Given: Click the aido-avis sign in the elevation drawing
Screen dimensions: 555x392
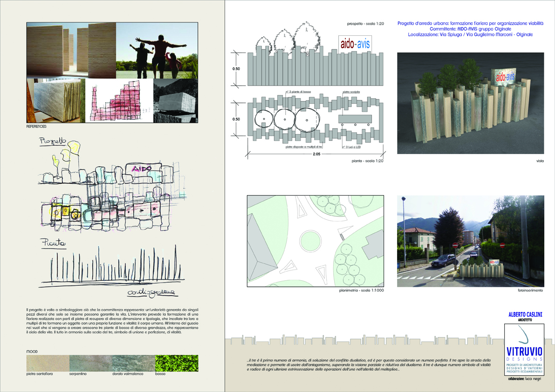Looking at the screenshot, I should (355, 44).
